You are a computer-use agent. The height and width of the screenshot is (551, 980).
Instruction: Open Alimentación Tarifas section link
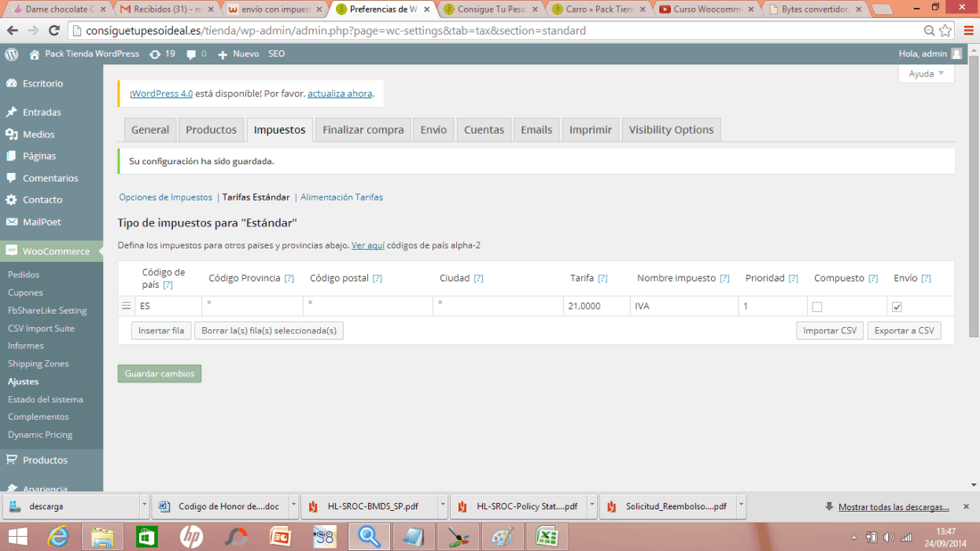[342, 197]
